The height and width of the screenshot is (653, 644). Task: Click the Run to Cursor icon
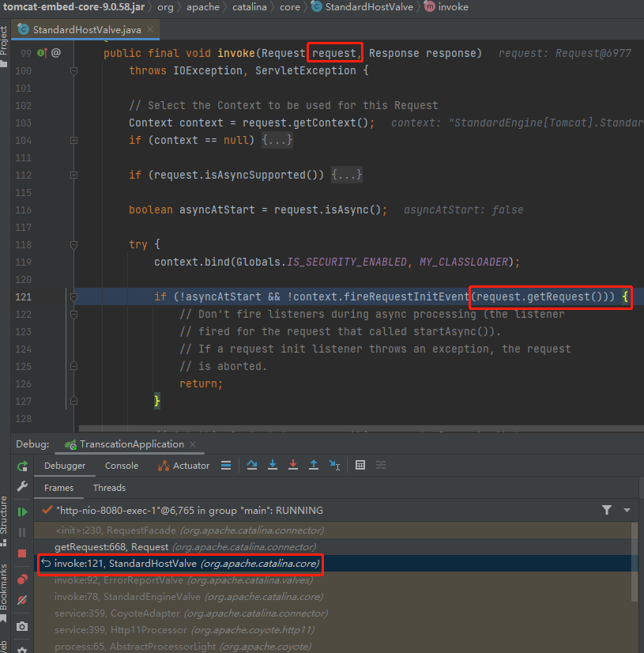[335, 465]
